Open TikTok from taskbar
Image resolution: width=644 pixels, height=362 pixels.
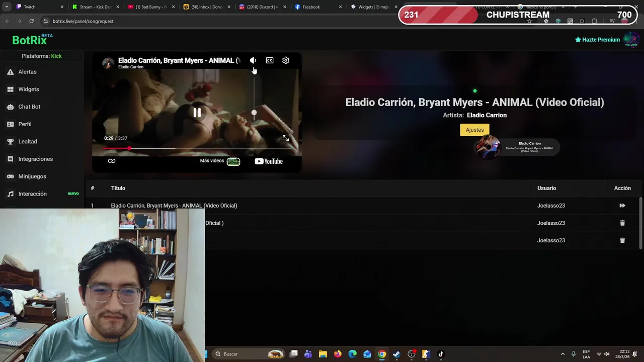[441, 354]
